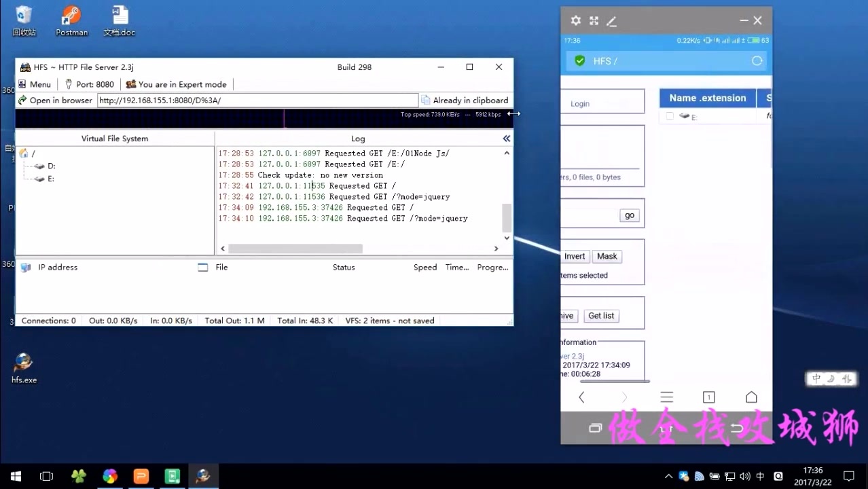Click the IP address column header
The width and height of the screenshot is (868, 489).
[58, 268]
